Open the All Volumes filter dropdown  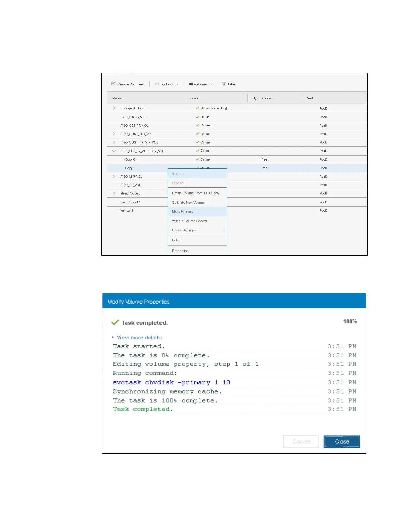(200, 84)
